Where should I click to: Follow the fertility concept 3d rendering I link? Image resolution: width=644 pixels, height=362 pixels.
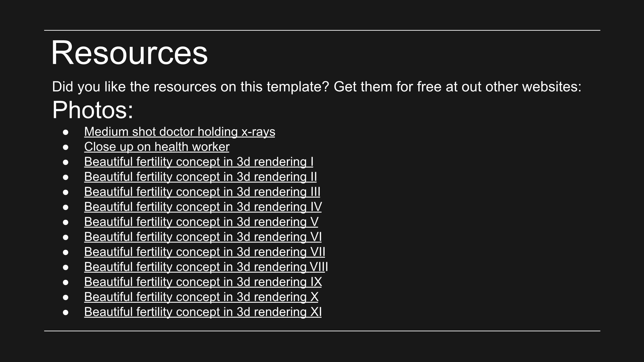point(199,162)
